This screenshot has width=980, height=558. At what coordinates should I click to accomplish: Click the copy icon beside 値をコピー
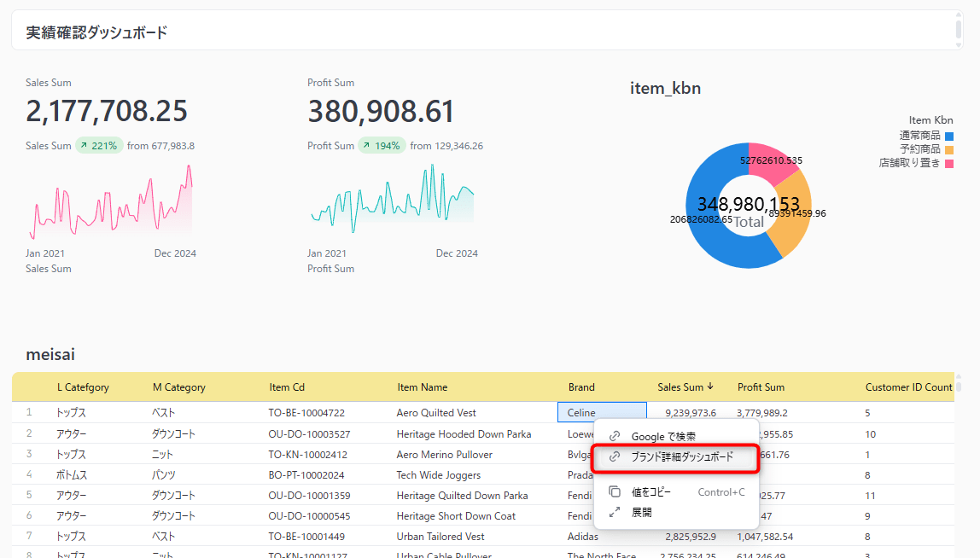(615, 491)
